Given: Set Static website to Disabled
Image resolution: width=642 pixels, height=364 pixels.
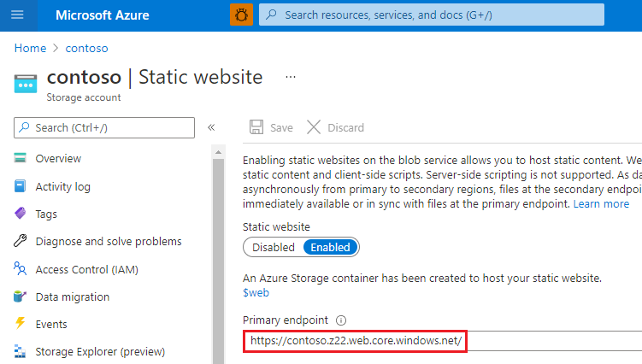Looking at the screenshot, I should point(273,247).
